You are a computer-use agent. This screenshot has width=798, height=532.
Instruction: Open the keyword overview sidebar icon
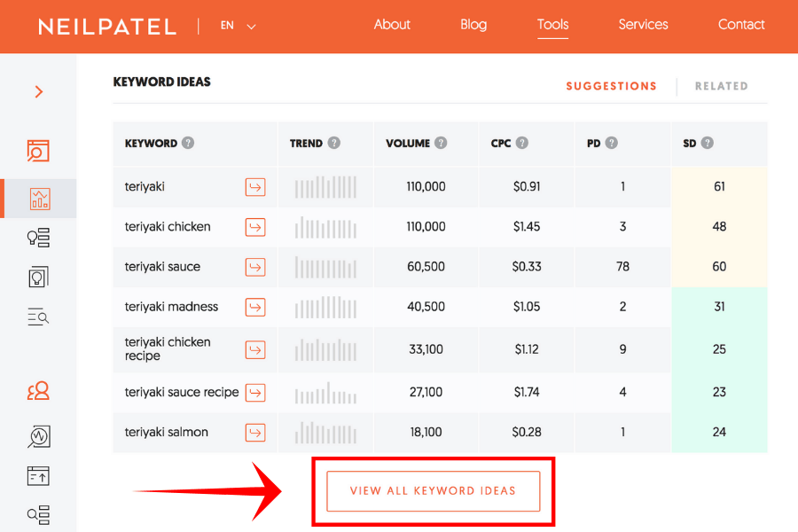tap(38, 151)
